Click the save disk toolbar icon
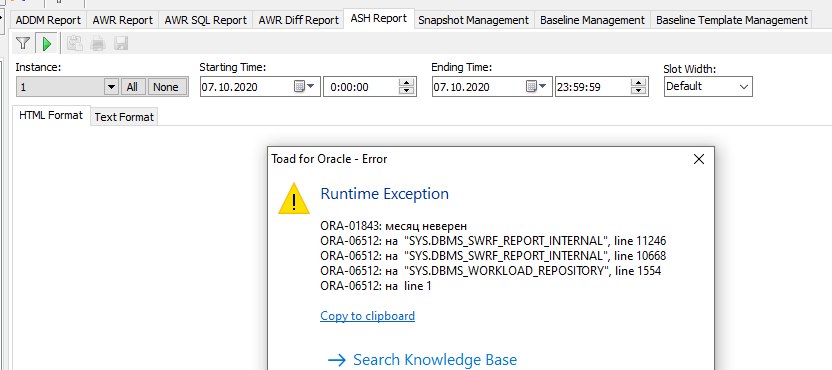The width and height of the screenshot is (832, 370). click(x=121, y=44)
